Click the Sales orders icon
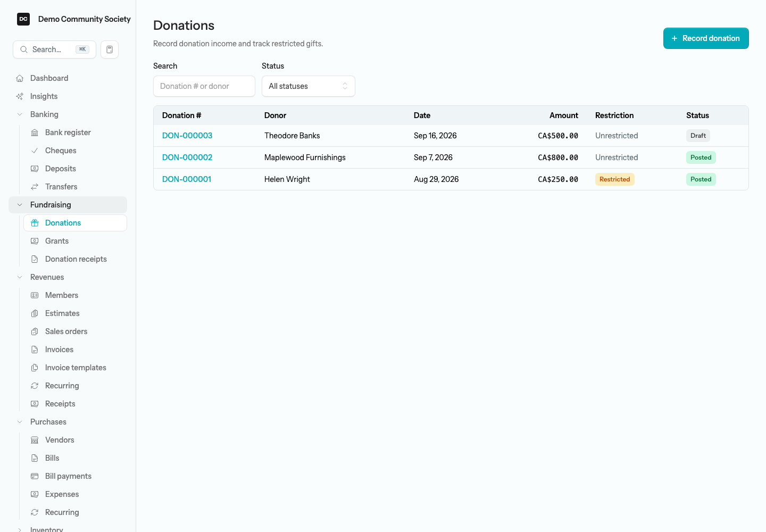766x532 pixels. 35,331
